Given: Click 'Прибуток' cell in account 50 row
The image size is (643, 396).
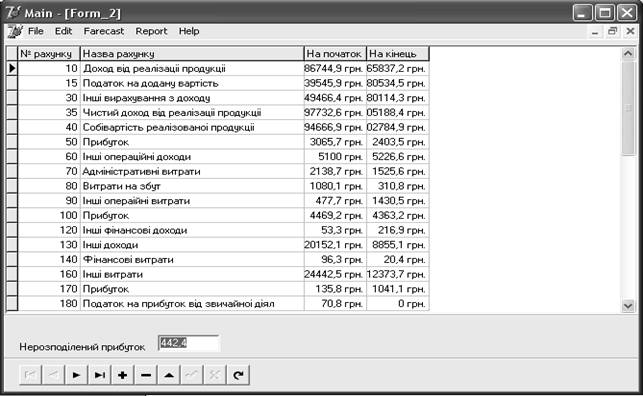Looking at the screenshot, I should click(x=192, y=142).
